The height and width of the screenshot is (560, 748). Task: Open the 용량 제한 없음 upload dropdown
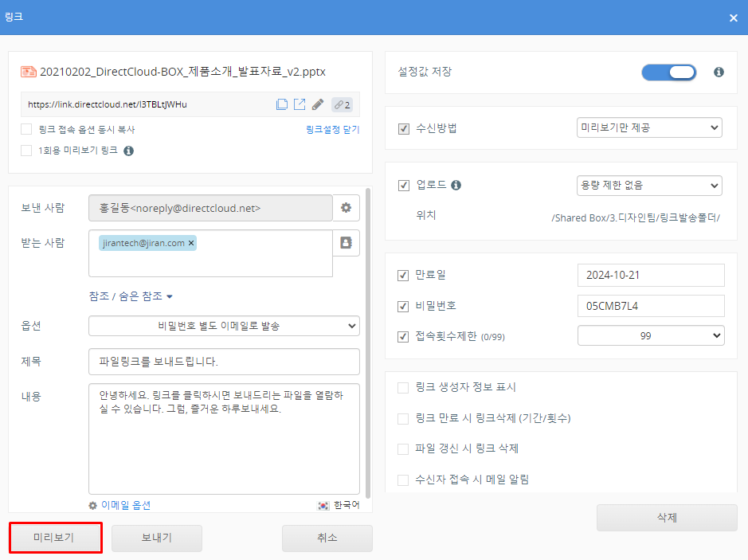click(x=648, y=186)
